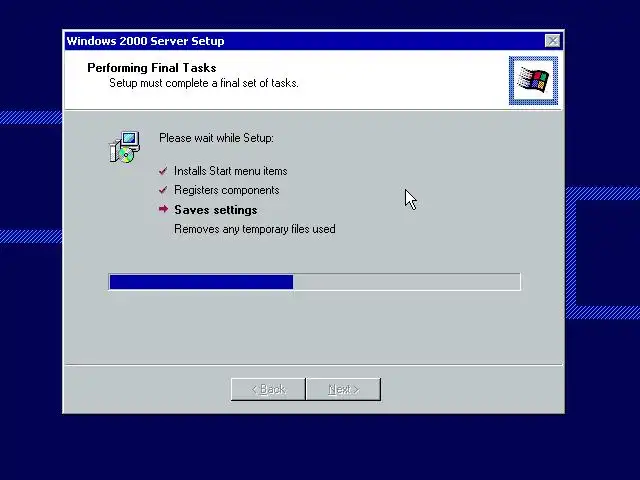Click the Windows 2000 Server Setup title bar

[313, 41]
